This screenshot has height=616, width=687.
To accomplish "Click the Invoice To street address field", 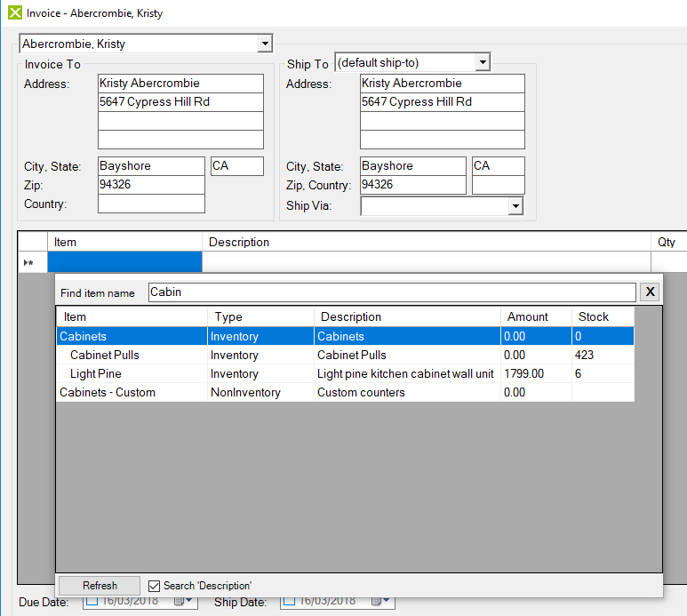I will click(180, 102).
